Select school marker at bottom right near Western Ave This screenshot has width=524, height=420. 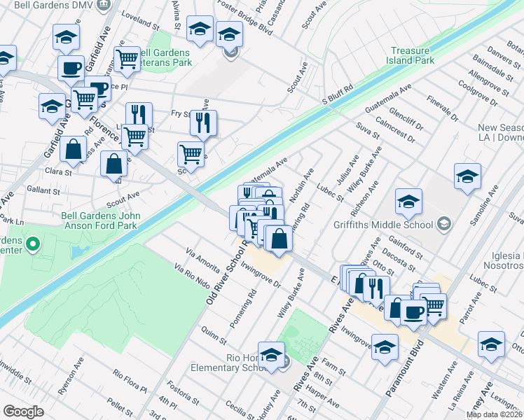491,346
